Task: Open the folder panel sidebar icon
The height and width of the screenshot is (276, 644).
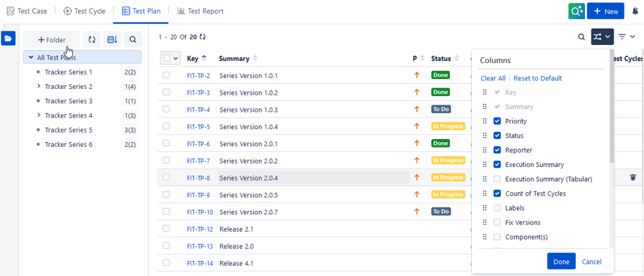Action: coord(8,38)
